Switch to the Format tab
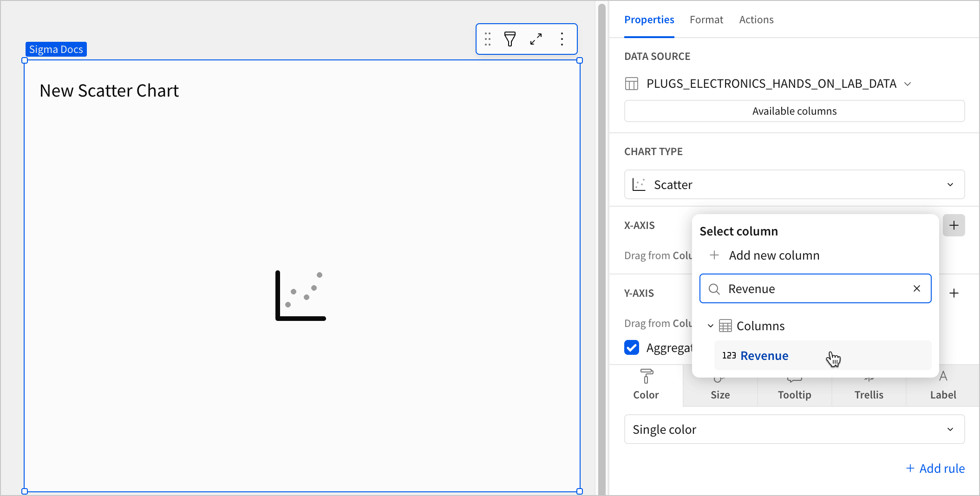The height and width of the screenshot is (496, 980). [706, 20]
